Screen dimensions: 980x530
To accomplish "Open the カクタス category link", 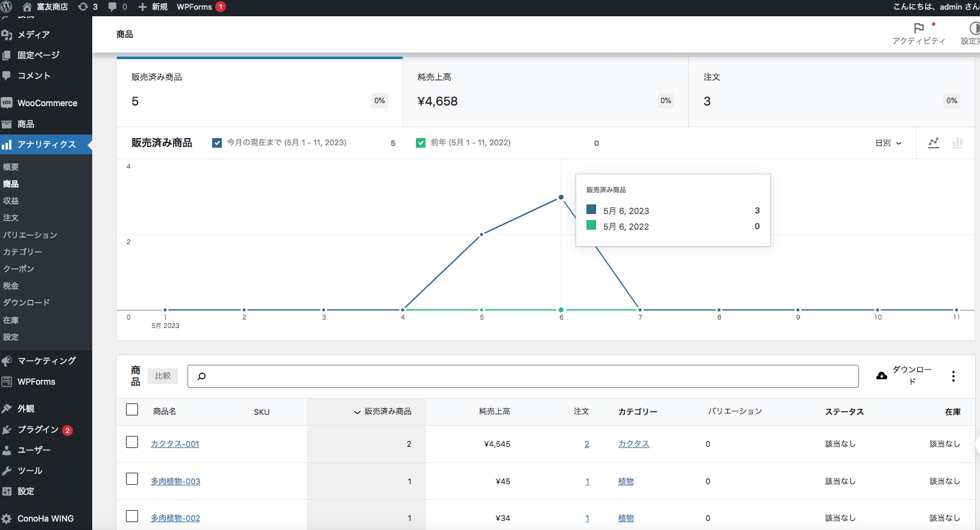I will point(633,444).
